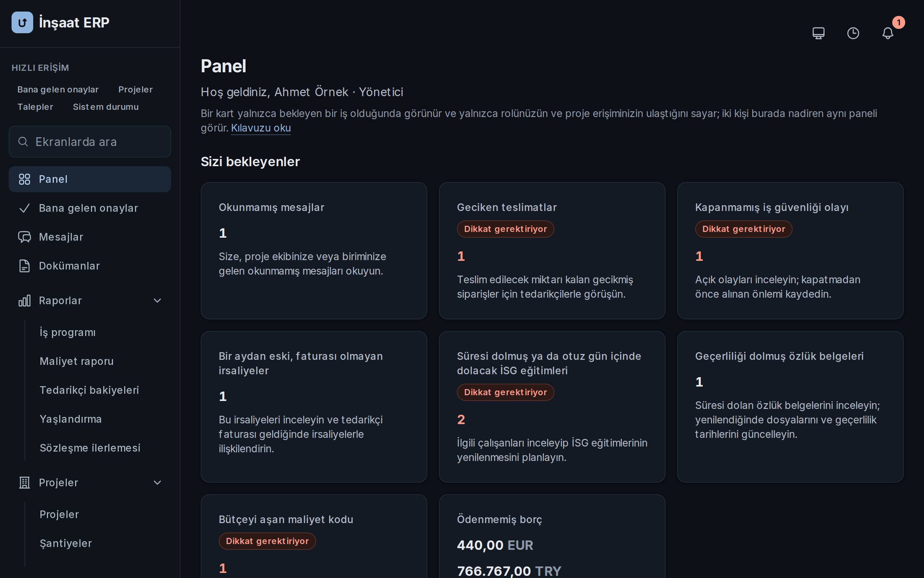Open the Ödenmemiş borç card

[x=552, y=536]
